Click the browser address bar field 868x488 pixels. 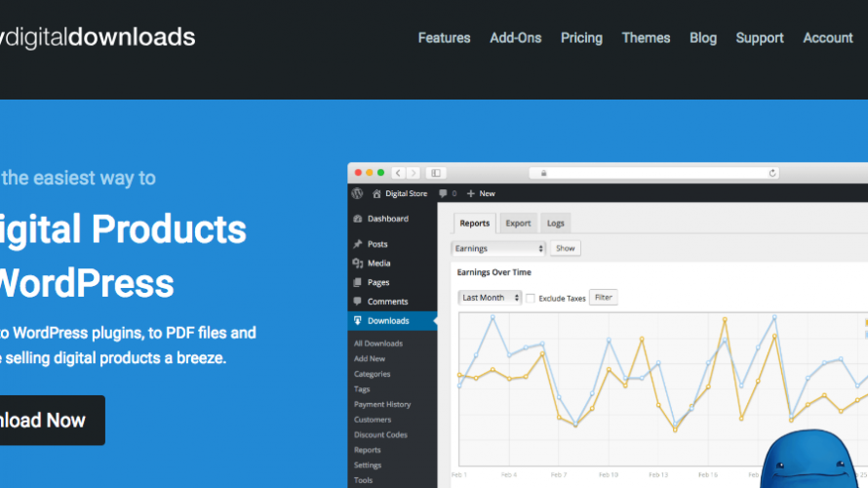tap(654, 174)
